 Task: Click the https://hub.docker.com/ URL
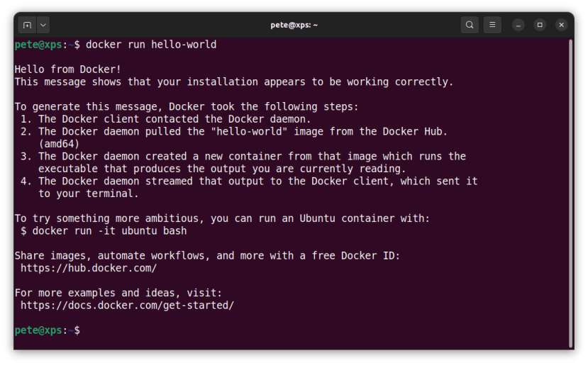click(89, 269)
